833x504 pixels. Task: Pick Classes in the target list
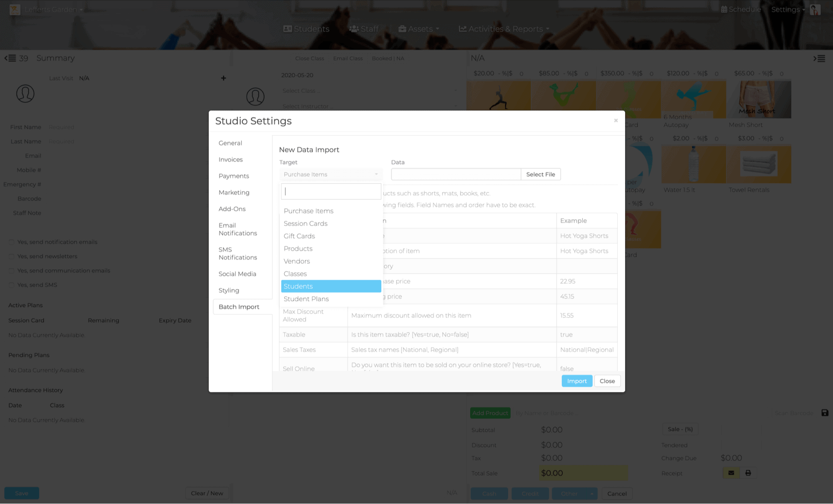coord(331,274)
